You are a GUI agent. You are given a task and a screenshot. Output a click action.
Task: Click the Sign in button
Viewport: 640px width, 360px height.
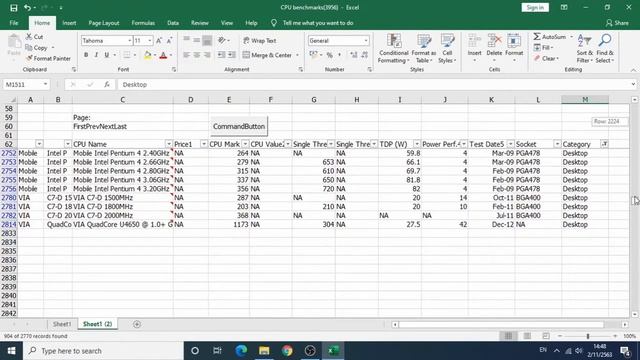pos(535,8)
